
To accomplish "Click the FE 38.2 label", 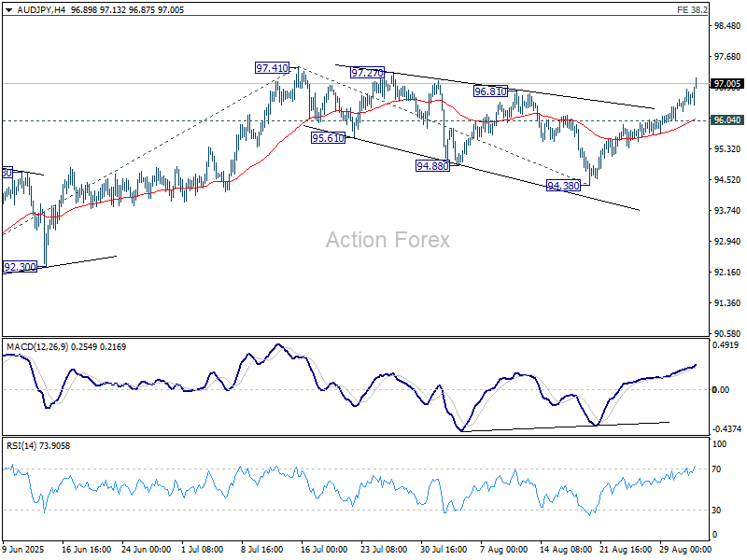I will point(692,10).
